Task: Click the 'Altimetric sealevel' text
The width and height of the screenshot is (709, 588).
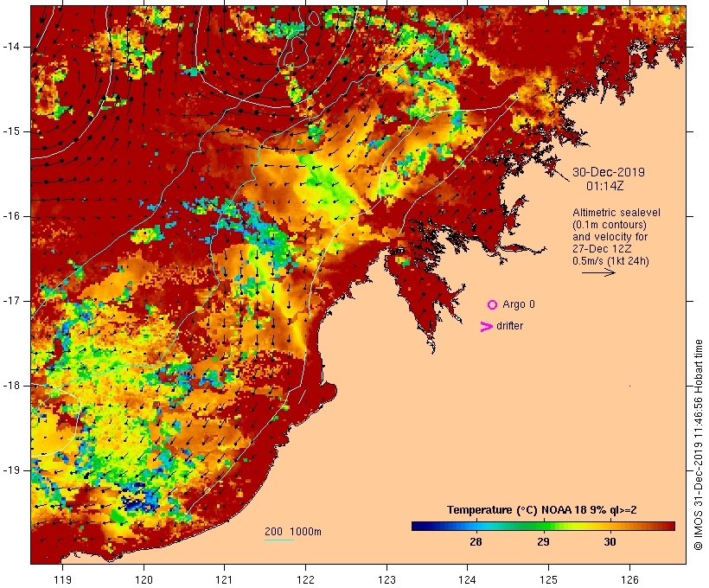Action: pos(616,213)
